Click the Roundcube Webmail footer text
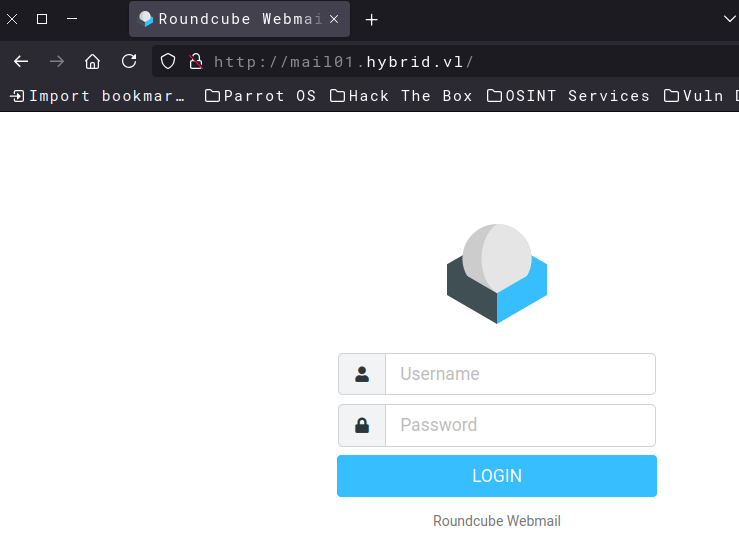 point(497,521)
